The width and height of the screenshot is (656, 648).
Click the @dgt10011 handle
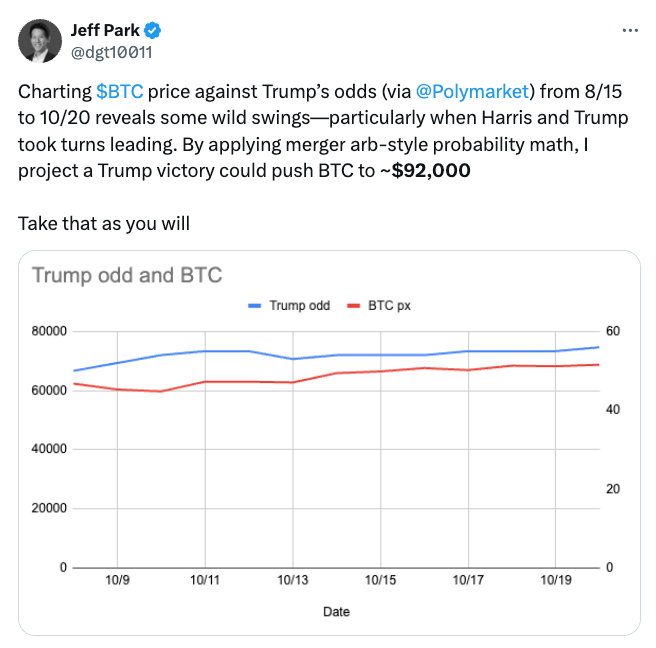[111, 50]
